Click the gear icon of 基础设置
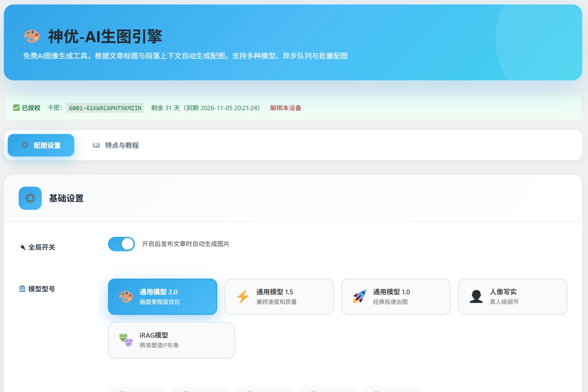 pos(30,198)
